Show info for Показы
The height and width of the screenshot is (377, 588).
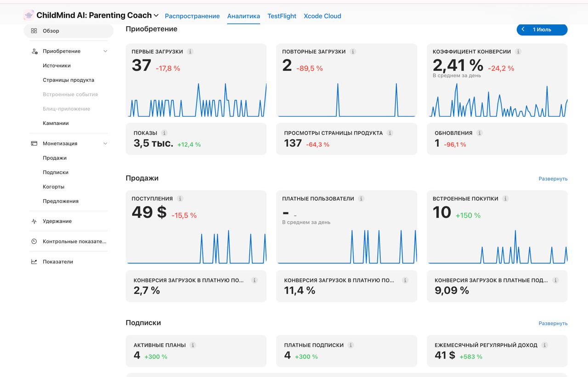[164, 133]
